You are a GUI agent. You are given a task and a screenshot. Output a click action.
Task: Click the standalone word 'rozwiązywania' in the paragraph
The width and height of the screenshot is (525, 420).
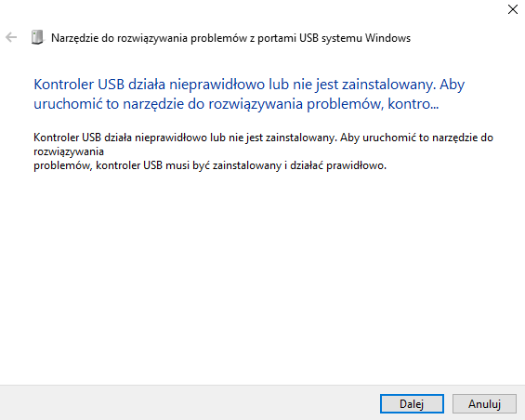pos(69,151)
